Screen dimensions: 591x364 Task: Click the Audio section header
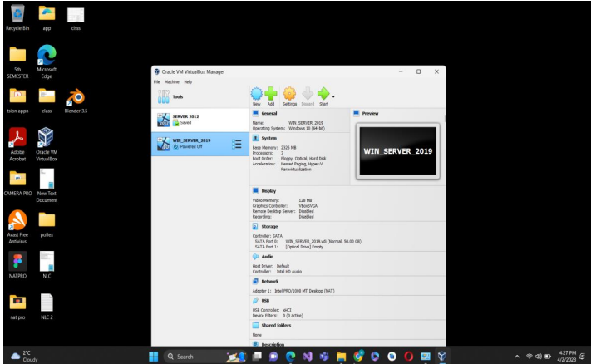click(267, 257)
